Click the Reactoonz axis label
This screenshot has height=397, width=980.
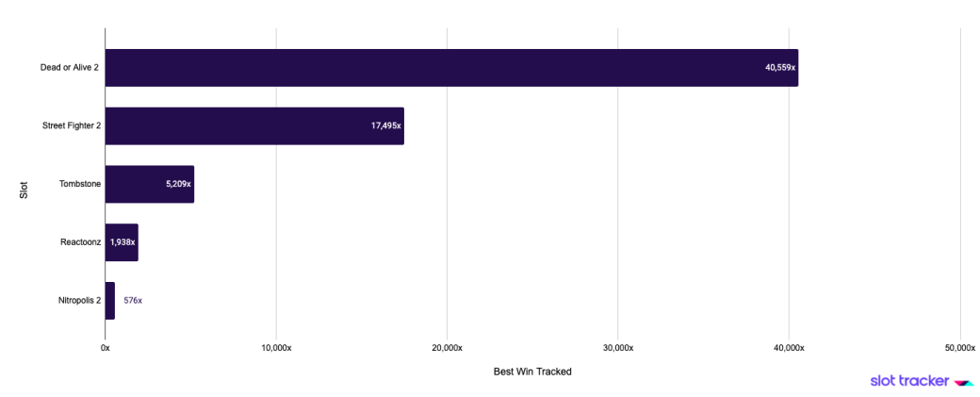pos(80,242)
